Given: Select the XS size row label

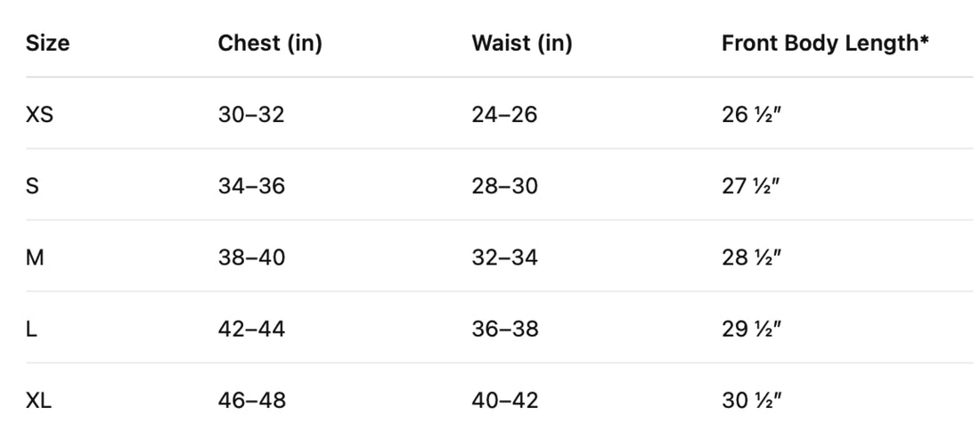Looking at the screenshot, I should pyautogui.click(x=40, y=114).
